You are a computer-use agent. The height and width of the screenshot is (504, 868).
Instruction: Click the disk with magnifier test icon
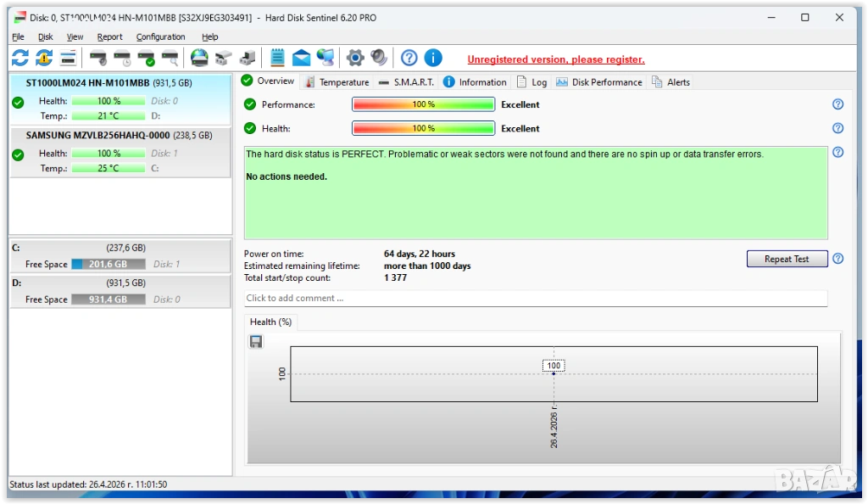(x=170, y=58)
